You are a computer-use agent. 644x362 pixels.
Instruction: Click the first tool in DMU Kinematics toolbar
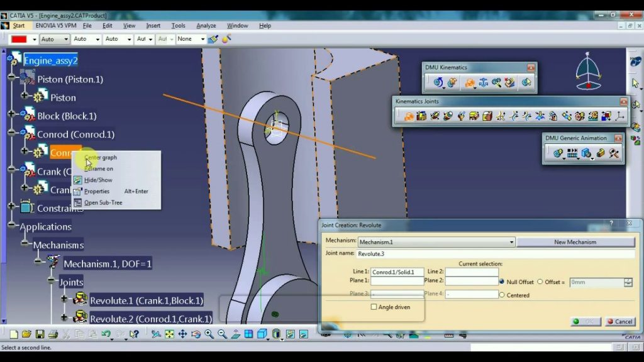[438, 82]
